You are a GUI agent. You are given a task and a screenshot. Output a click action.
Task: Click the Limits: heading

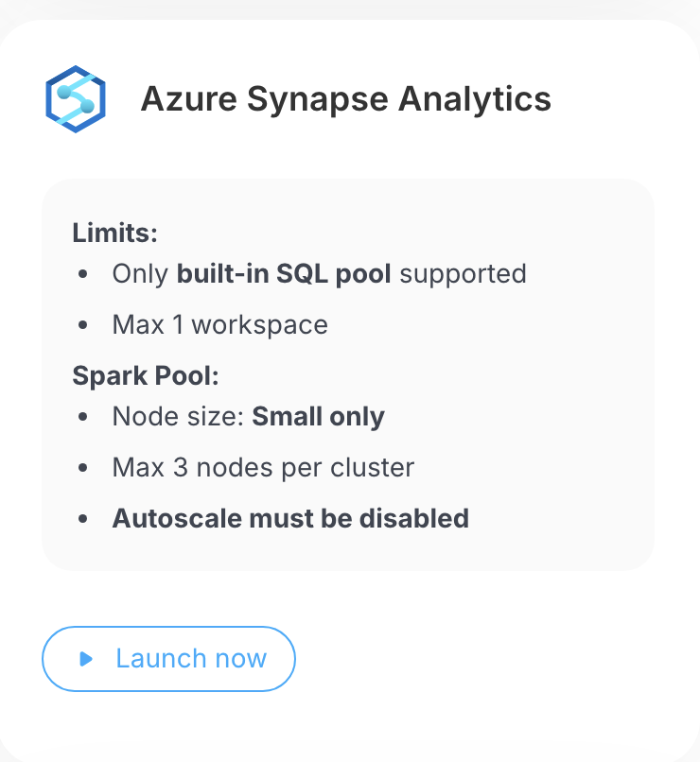(x=114, y=233)
